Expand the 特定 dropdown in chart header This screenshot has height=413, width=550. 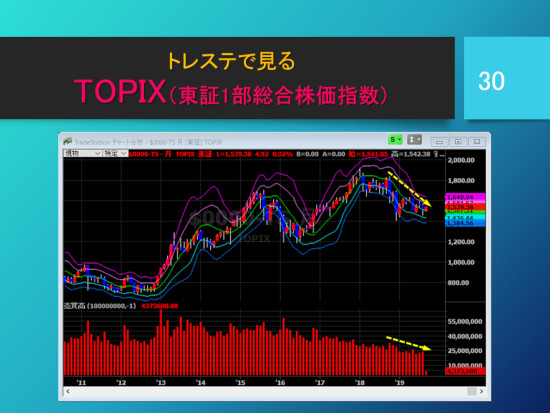[x=115, y=153]
